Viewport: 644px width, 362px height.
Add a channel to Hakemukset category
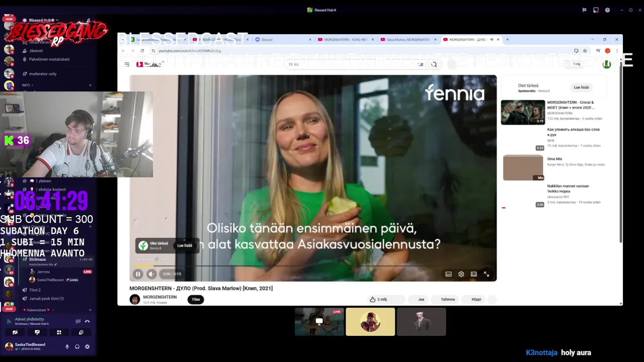point(90,310)
